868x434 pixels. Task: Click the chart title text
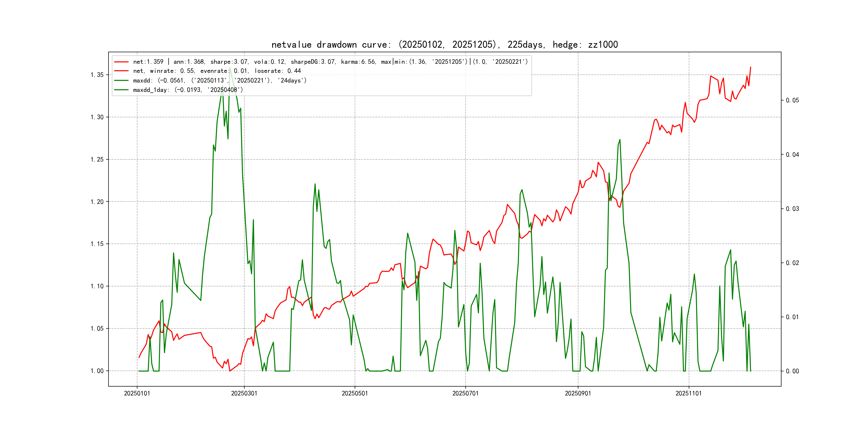point(444,44)
